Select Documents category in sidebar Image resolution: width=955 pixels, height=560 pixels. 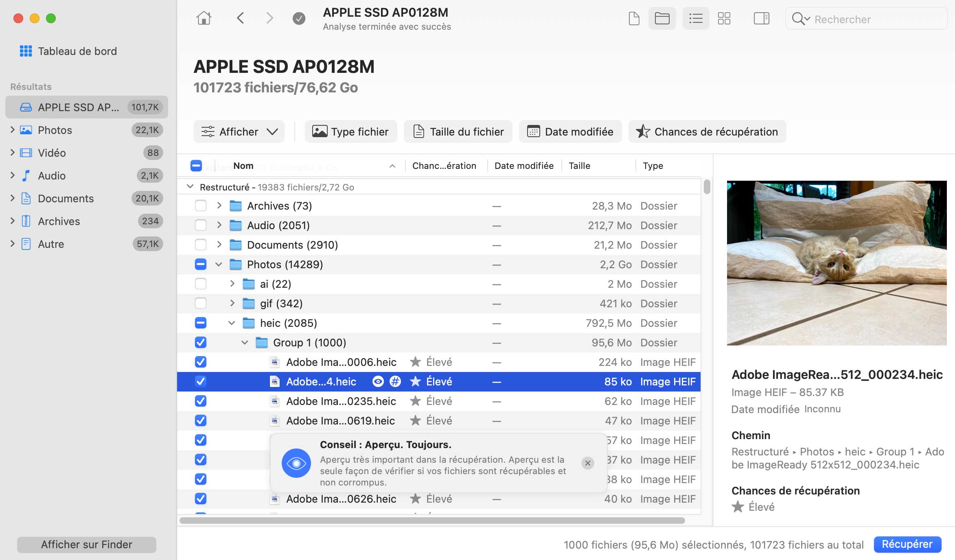coord(66,199)
